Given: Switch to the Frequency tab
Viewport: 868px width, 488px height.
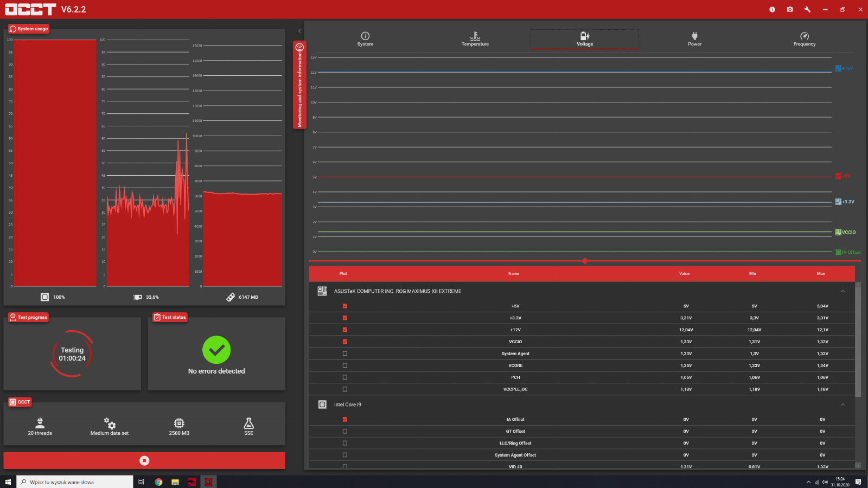Looking at the screenshot, I should tap(805, 39).
